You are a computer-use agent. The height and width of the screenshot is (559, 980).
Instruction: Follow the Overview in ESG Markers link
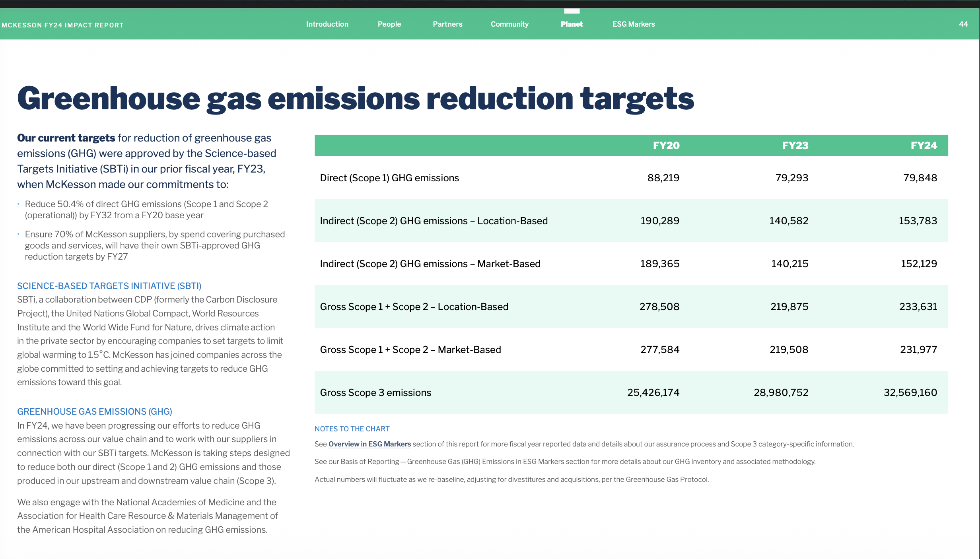pos(369,444)
